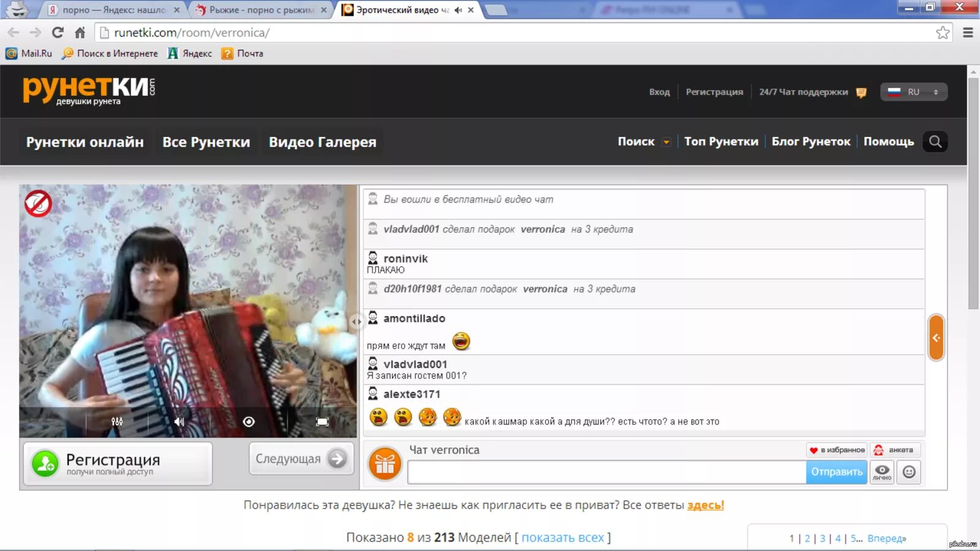Open the model's 'анкета' profile

(895, 450)
